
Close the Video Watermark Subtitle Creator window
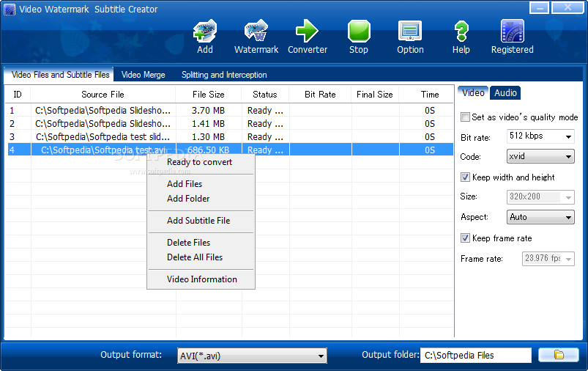(x=567, y=7)
